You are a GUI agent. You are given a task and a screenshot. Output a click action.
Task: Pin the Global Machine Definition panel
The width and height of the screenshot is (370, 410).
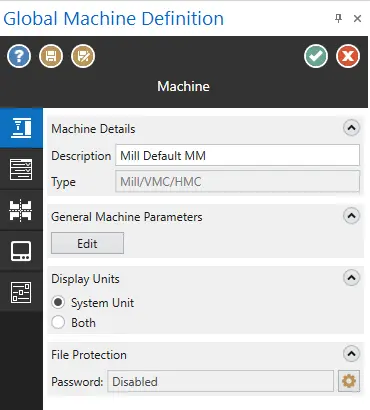338,18
